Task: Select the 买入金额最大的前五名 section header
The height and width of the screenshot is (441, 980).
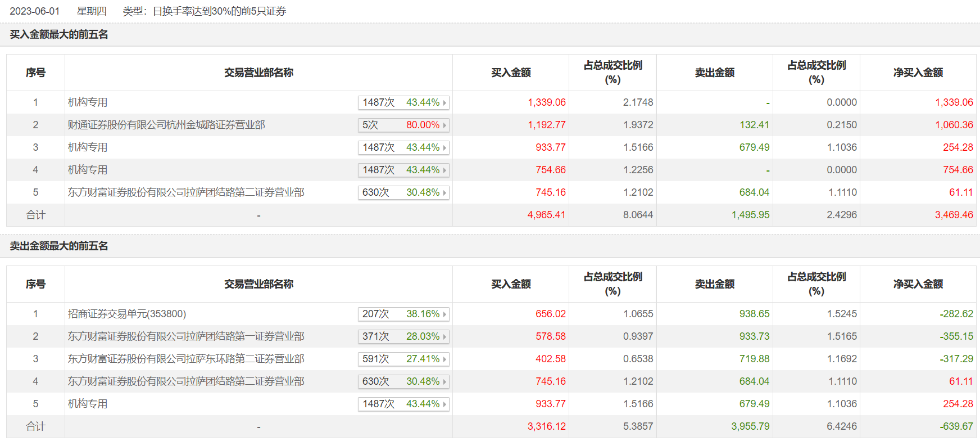Action: pos(59,34)
